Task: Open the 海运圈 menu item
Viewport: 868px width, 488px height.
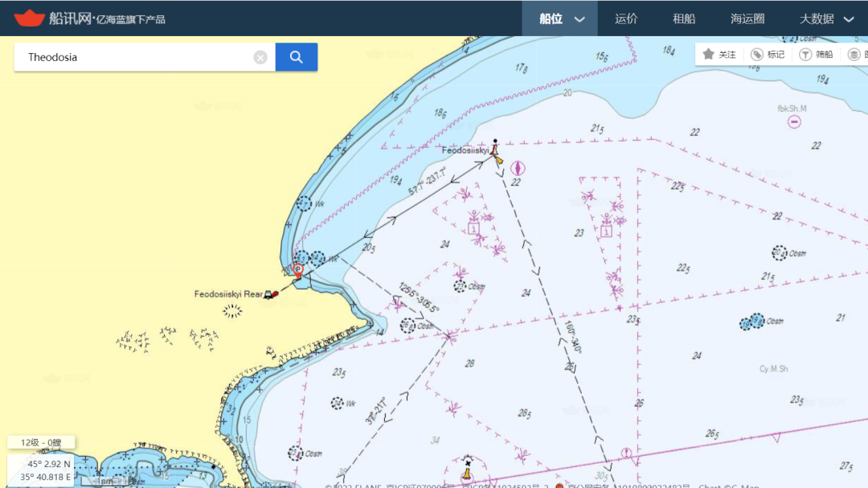Action: 747,18
